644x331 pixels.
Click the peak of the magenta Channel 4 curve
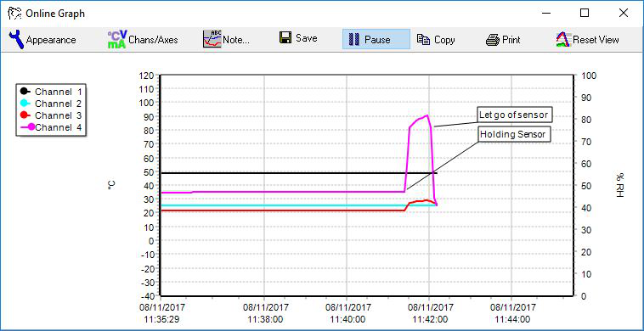(427, 115)
